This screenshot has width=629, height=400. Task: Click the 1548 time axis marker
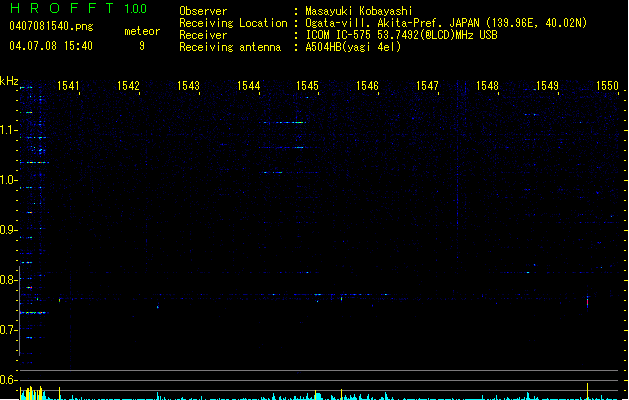coord(487,86)
